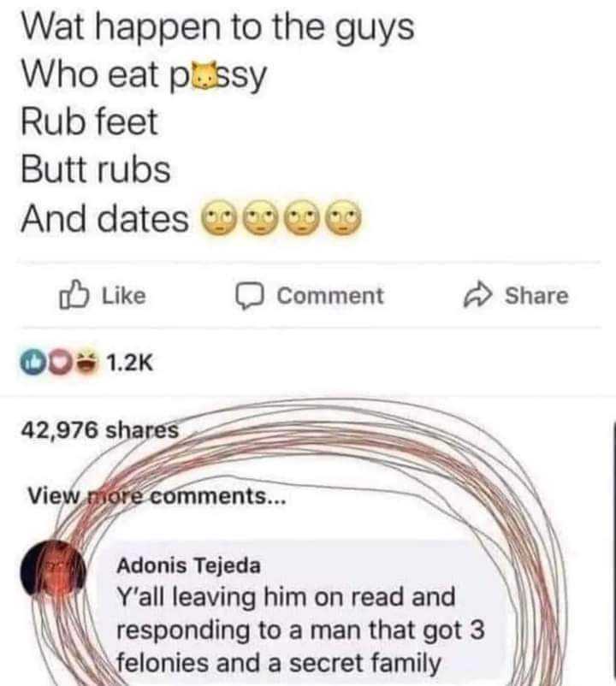
Task: Click the speech bubble Comment icon
Action: point(250,296)
